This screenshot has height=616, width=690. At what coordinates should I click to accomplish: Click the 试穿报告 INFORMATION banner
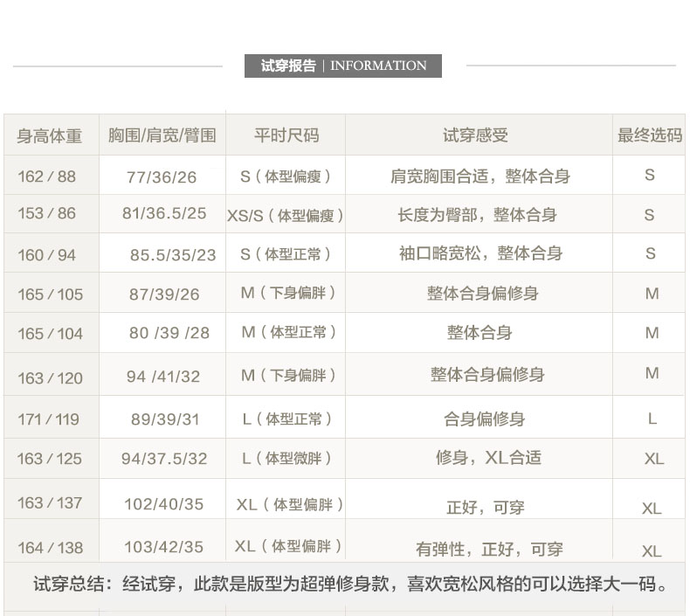pos(343,66)
